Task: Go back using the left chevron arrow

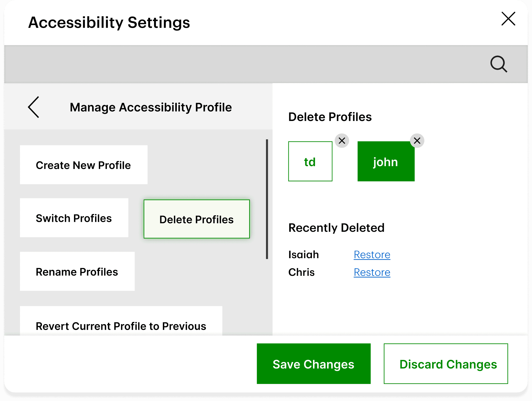Action: pyautogui.click(x=34, y=107)
